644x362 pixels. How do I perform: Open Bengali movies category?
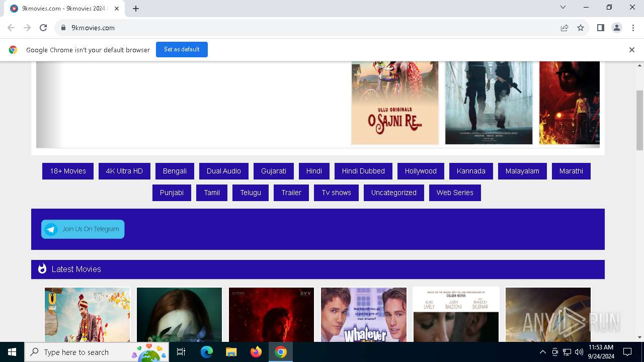(x=175, y=171)
